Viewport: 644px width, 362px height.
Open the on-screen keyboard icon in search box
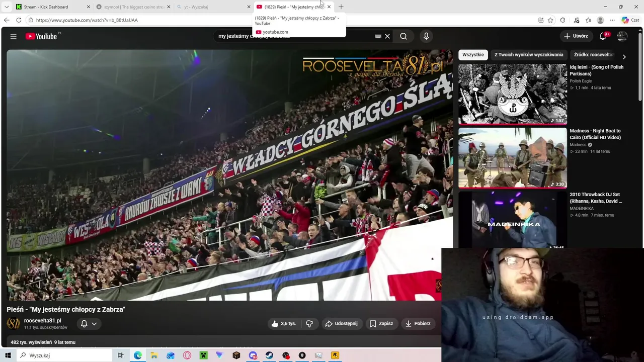[378, 36]
